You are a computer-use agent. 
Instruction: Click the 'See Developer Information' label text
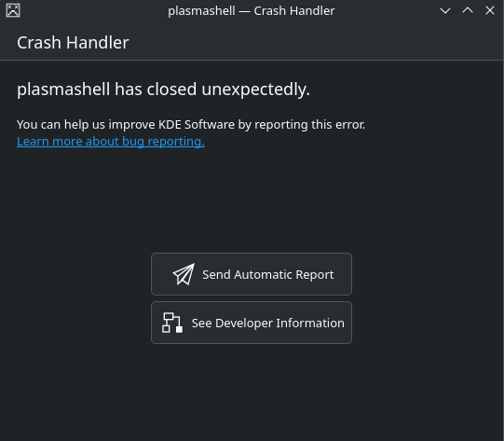coord(267,324)
